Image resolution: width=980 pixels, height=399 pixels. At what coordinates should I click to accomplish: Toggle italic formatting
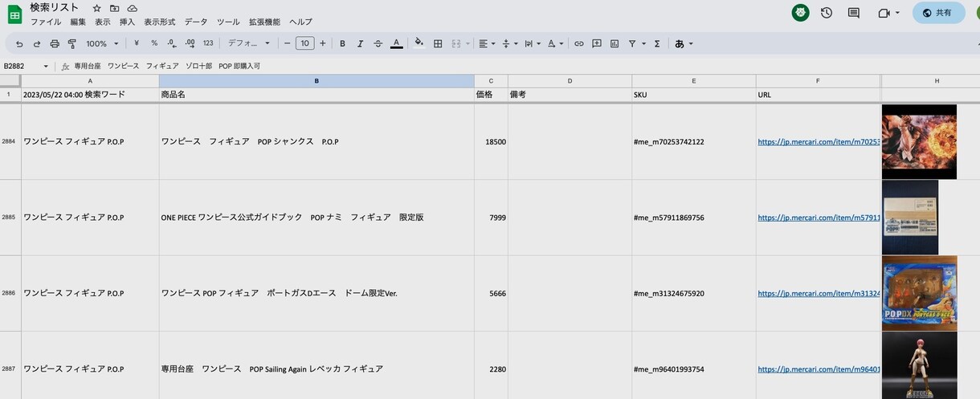360,43
